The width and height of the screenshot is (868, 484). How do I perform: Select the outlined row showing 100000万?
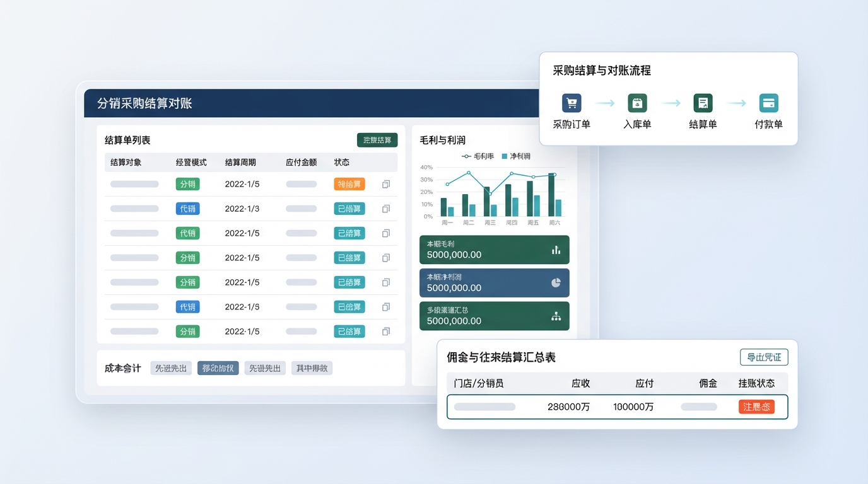[617, 406]
